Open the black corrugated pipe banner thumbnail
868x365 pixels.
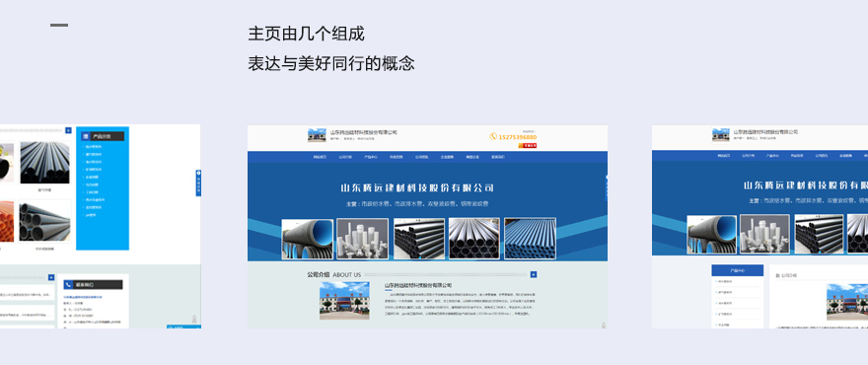[307, 239]
